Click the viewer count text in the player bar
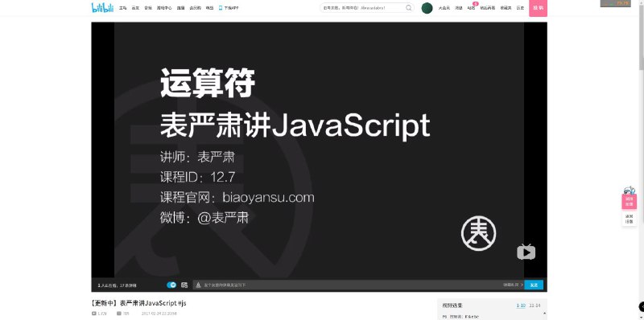This screenshot has width=644, height=320. (117, 285)
